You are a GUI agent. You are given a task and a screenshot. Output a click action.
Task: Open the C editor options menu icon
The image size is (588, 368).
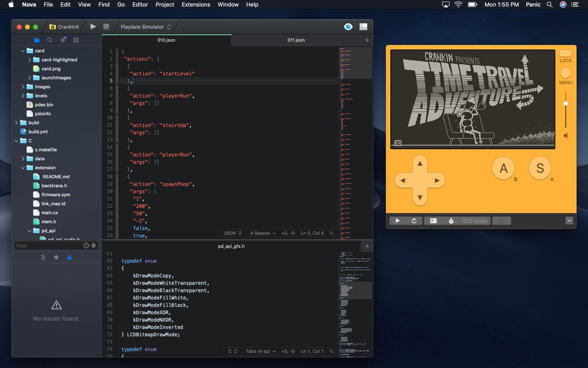pos(332,351)
